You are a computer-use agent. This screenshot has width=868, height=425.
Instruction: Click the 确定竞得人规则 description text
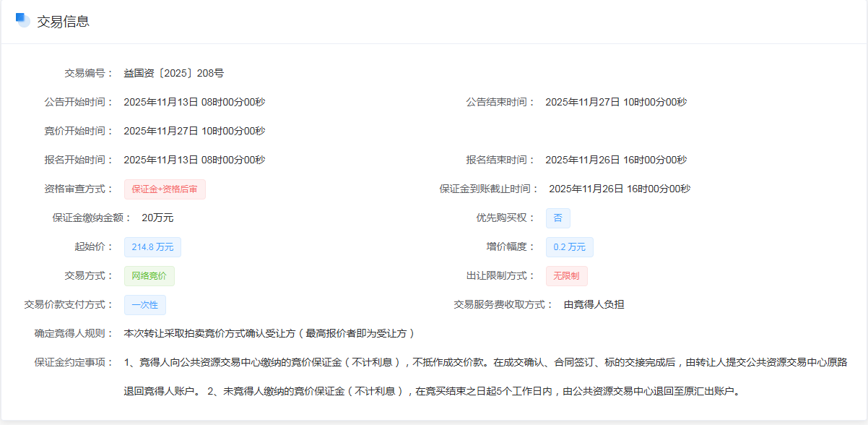coord(269,333)
